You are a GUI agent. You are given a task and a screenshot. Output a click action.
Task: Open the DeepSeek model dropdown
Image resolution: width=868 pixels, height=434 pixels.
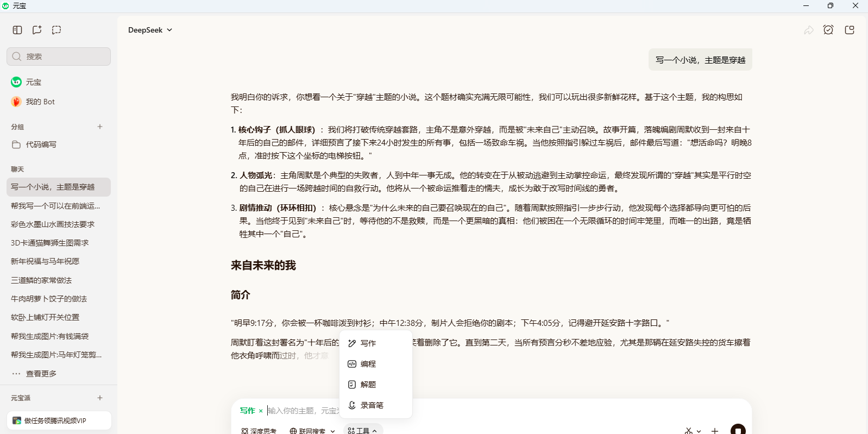pos(150,30)
